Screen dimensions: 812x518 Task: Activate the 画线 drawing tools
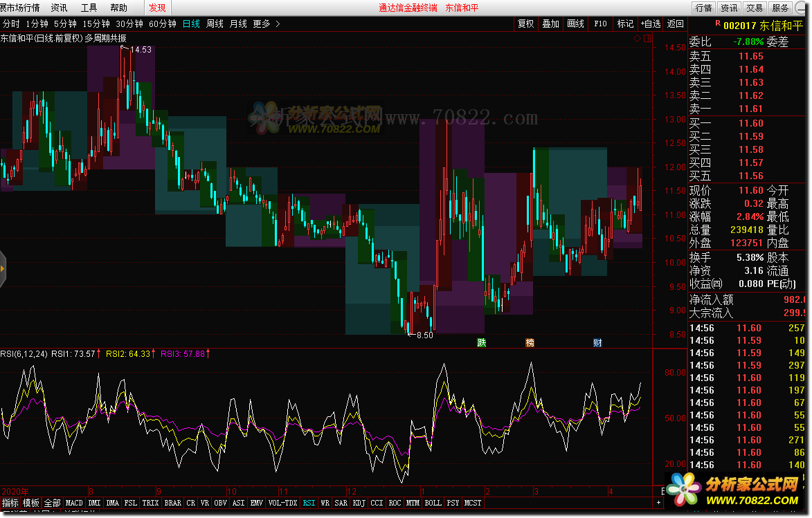pos(575,24)
